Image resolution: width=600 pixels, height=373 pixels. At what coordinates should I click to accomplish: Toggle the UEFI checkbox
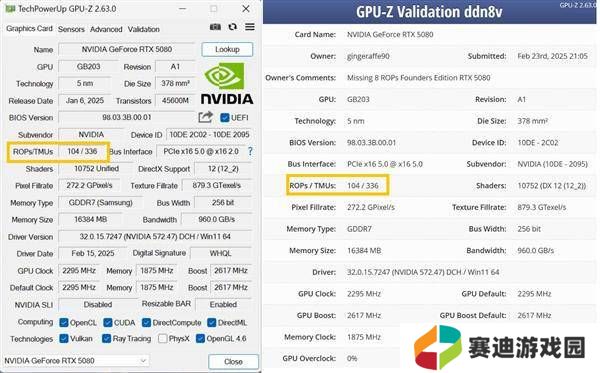[225, 117]
